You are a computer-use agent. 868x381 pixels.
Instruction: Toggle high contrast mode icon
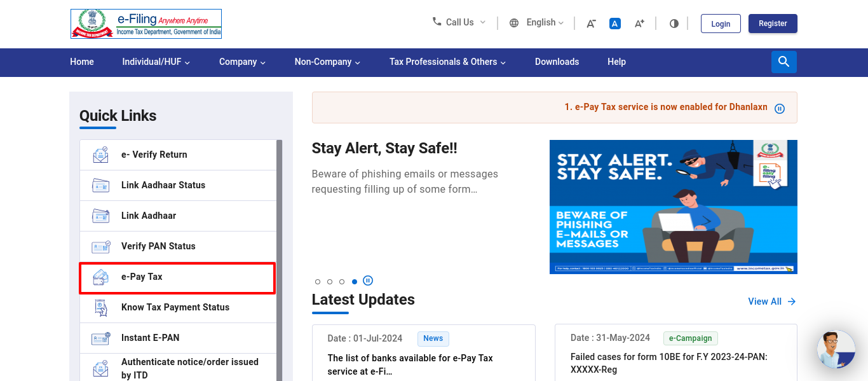[x=674, y=24]
